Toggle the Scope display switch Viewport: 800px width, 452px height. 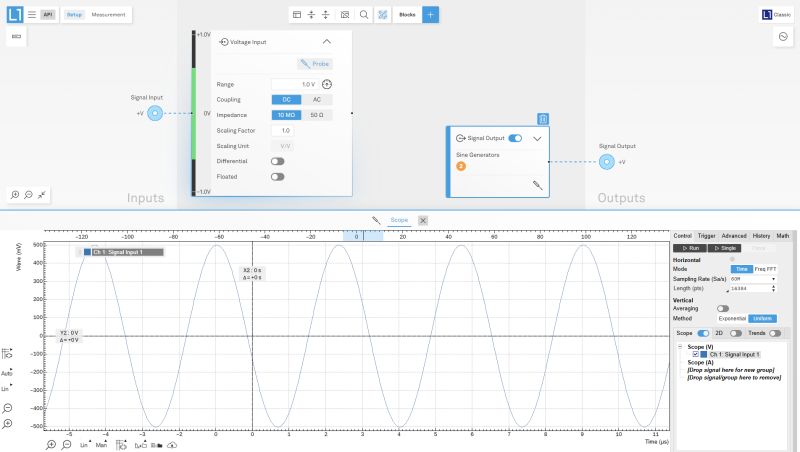point(703,333)
